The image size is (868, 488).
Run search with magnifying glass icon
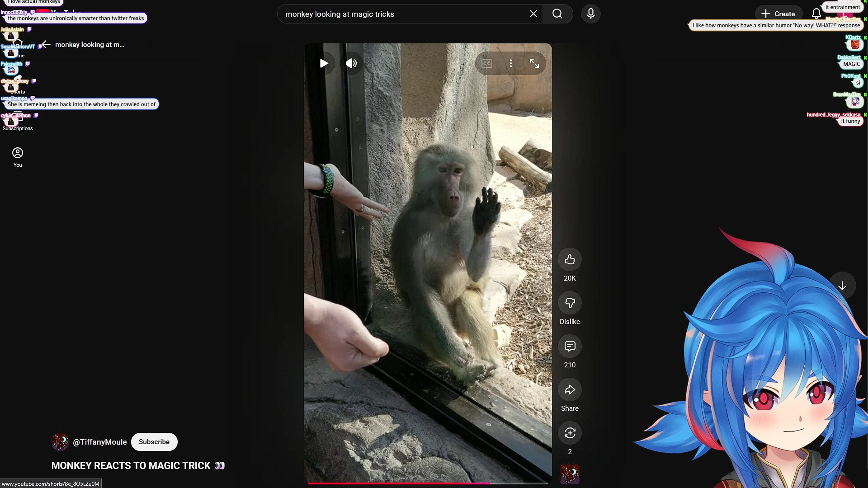(557, 14)
